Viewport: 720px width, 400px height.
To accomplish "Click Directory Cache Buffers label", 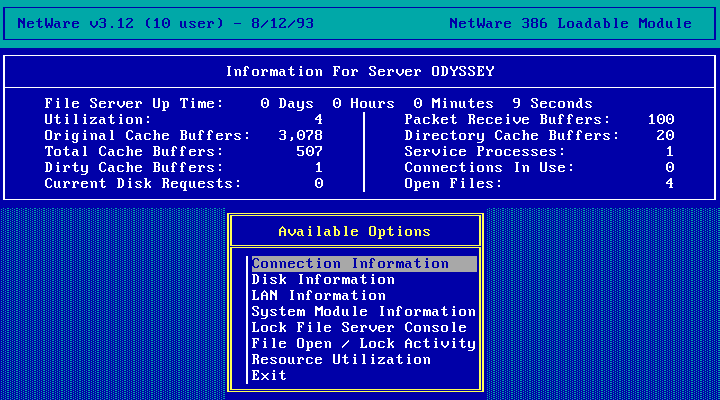I will (512, 135).
